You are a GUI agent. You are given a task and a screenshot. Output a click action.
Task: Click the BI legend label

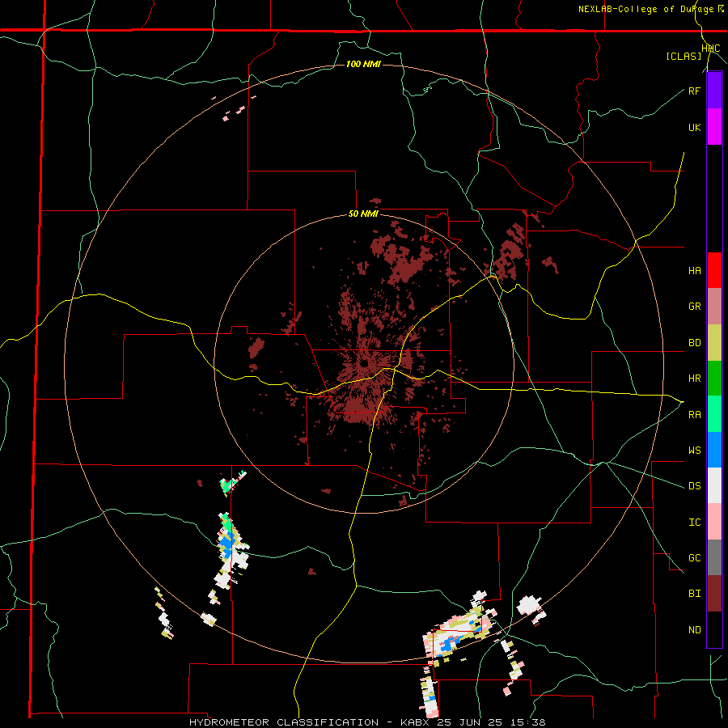coord(695,594)
